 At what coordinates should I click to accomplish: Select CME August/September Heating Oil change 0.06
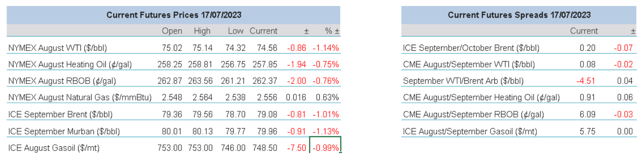[625, 98]
